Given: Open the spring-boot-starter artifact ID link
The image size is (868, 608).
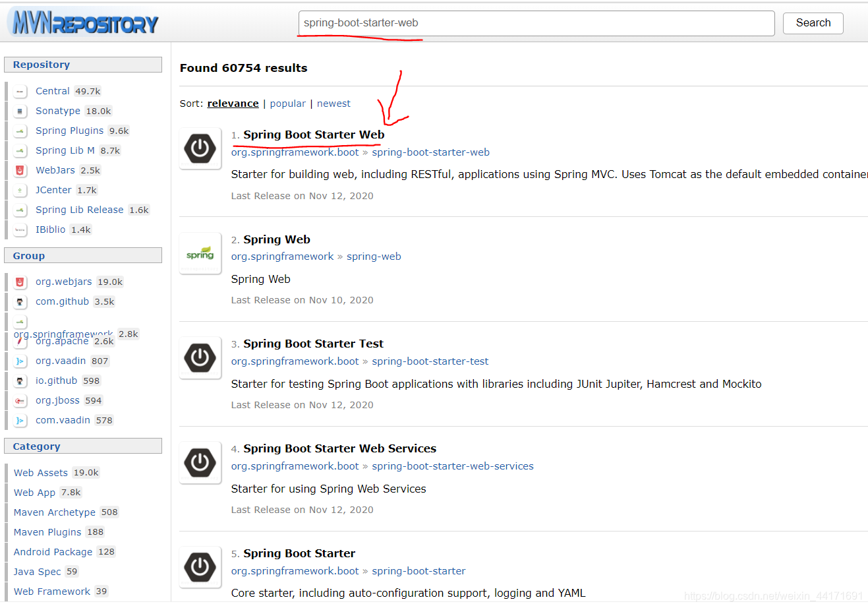Looking at the screenshot, I should [x=419, y=571].
